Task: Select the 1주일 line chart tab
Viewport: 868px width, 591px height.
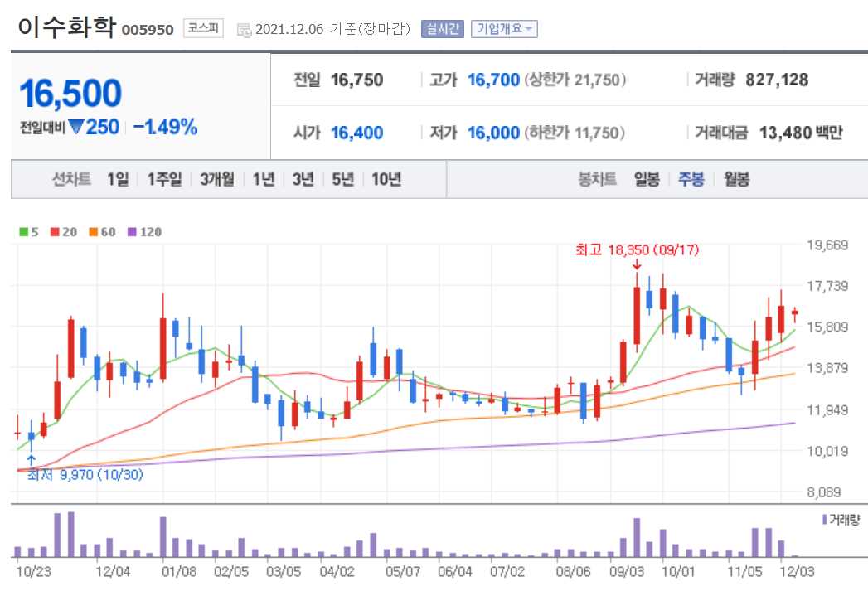Action: pos(164,179)
